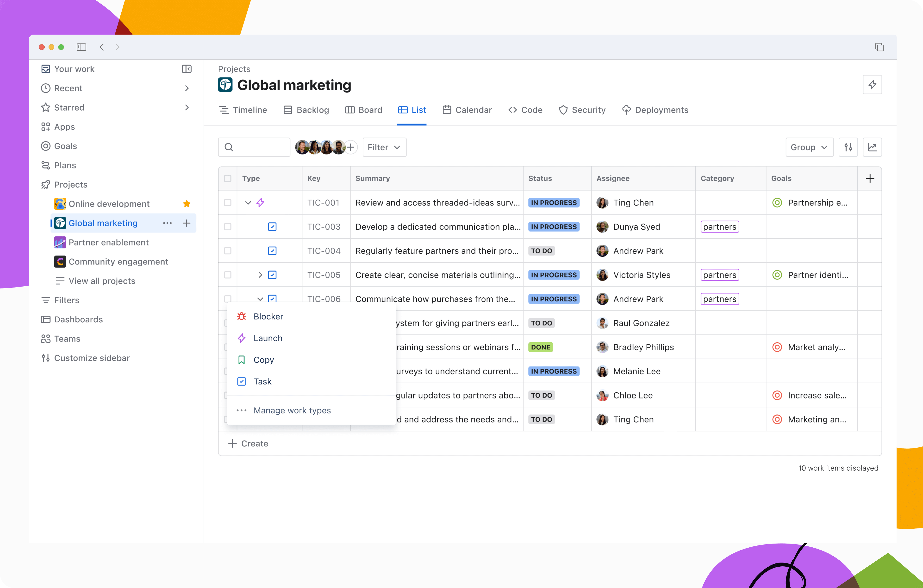
Task: Click the Goals target icon in sidebar
Action: [46, 146]
